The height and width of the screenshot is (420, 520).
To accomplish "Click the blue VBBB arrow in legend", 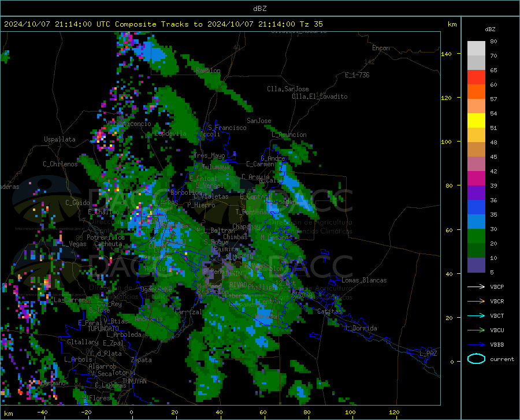I will 476,344.
